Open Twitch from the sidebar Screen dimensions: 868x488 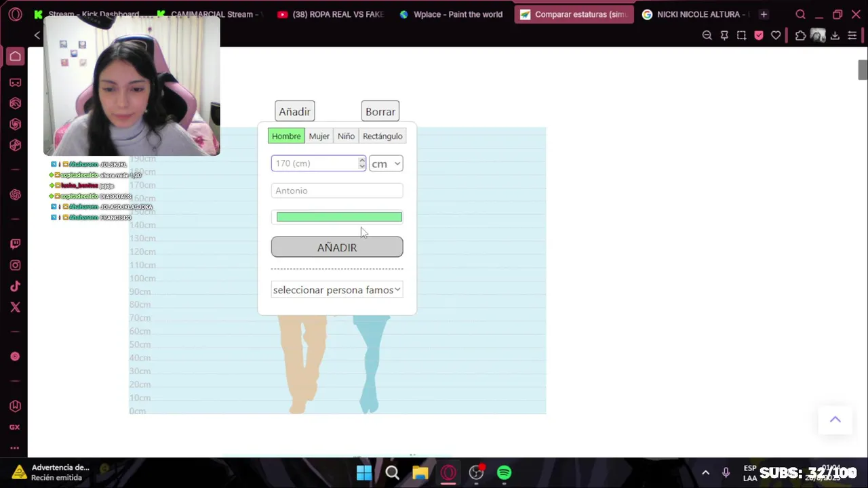[x=15, y=244]
